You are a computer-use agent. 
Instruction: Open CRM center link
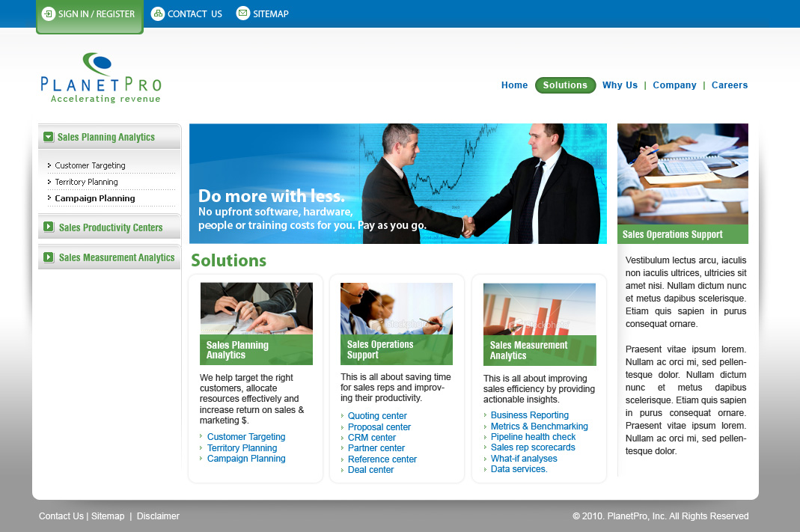click(371, 438)
